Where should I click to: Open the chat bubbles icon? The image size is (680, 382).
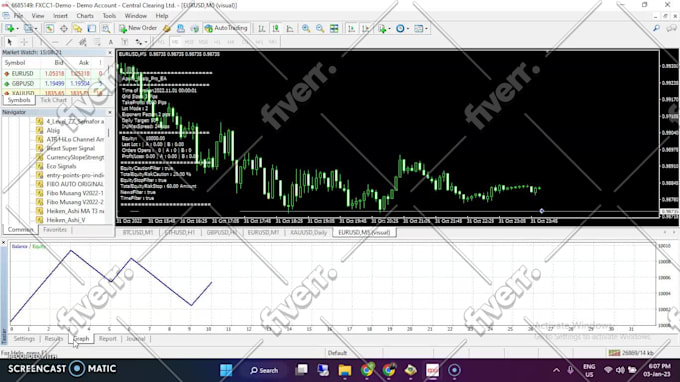click(672, 28)
